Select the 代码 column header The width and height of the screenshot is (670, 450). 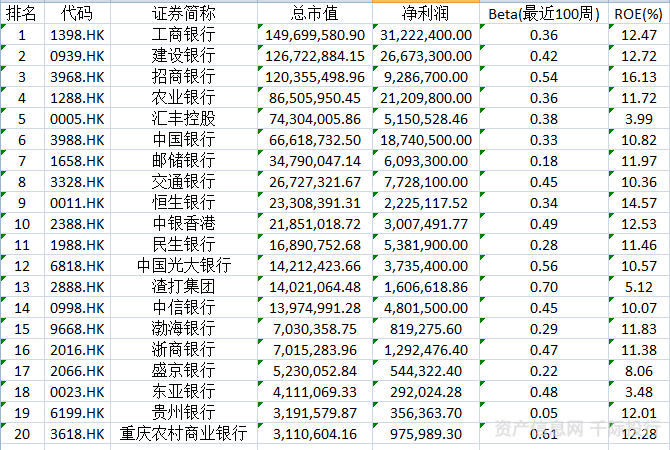[77, 13]
